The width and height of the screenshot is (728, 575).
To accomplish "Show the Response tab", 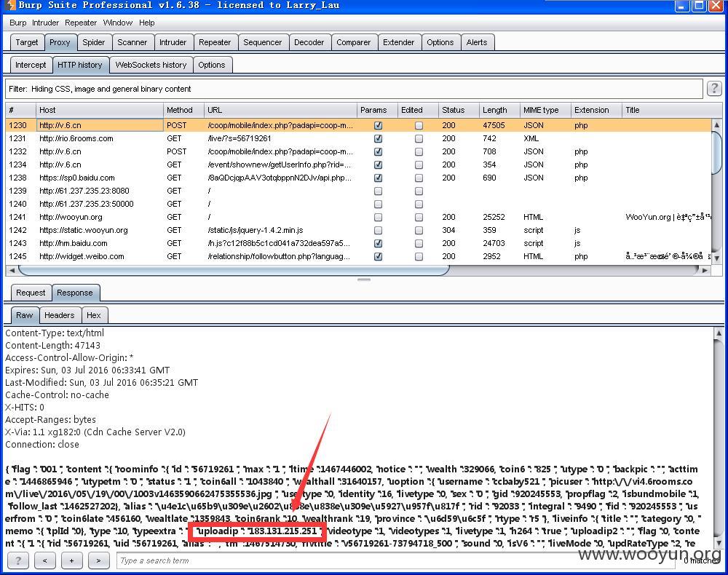I will [75, 293].
